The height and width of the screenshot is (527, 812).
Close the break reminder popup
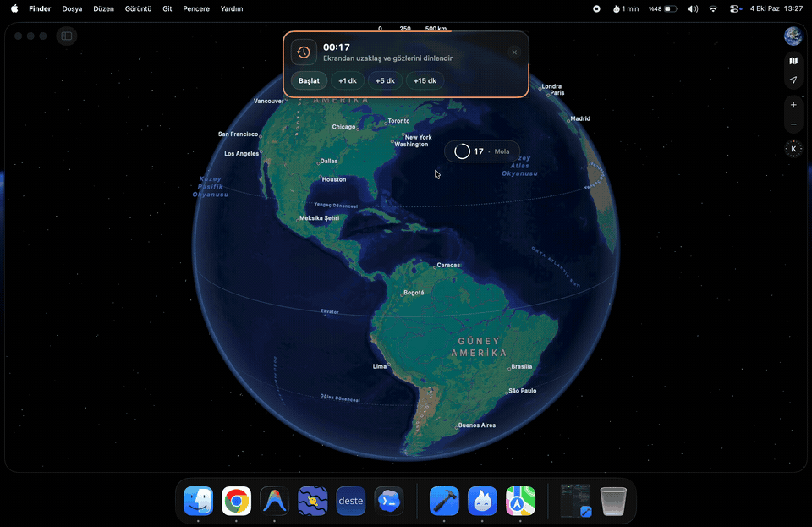(514, 52)
